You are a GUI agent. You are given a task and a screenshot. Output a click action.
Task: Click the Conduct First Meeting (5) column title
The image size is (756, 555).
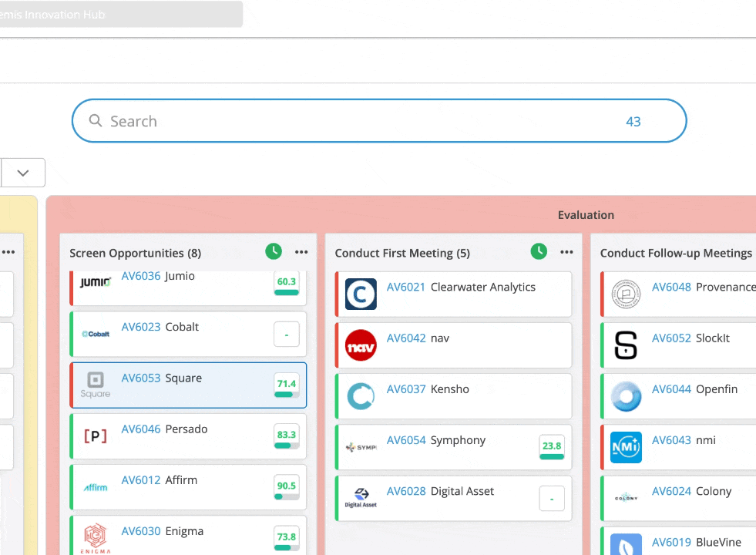[402, 253]
